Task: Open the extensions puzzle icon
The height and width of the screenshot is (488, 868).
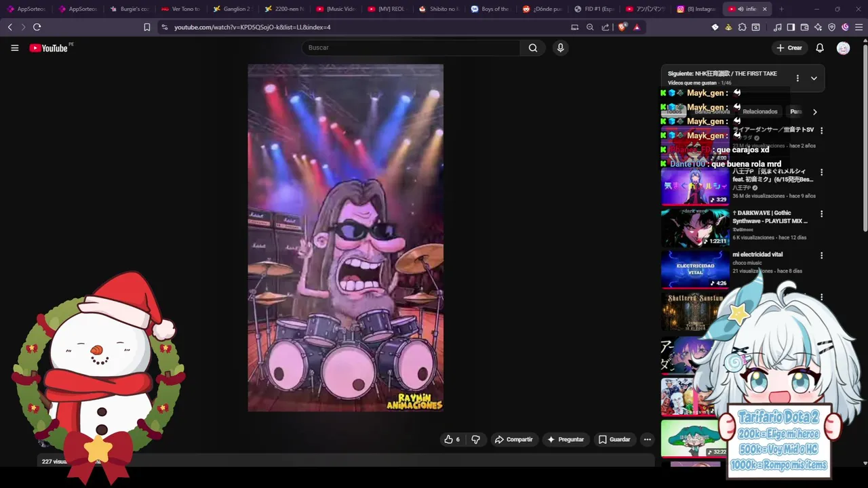Action: tap(743, 27)
